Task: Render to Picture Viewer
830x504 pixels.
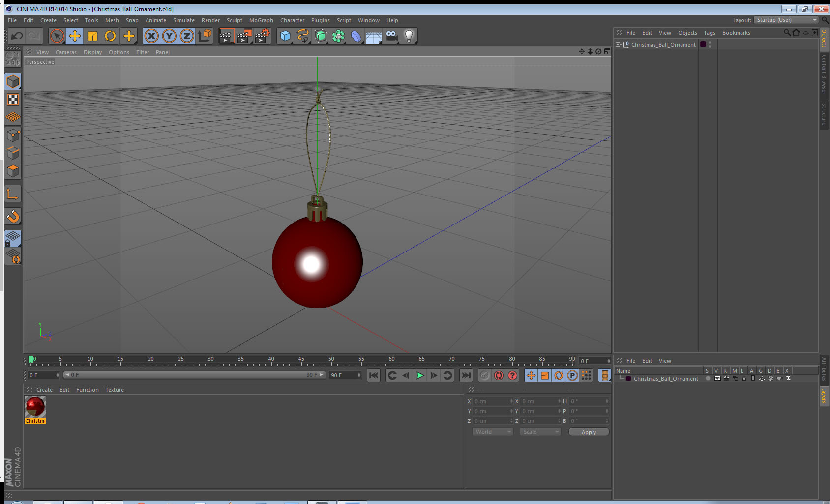Action: pos(244,36)
